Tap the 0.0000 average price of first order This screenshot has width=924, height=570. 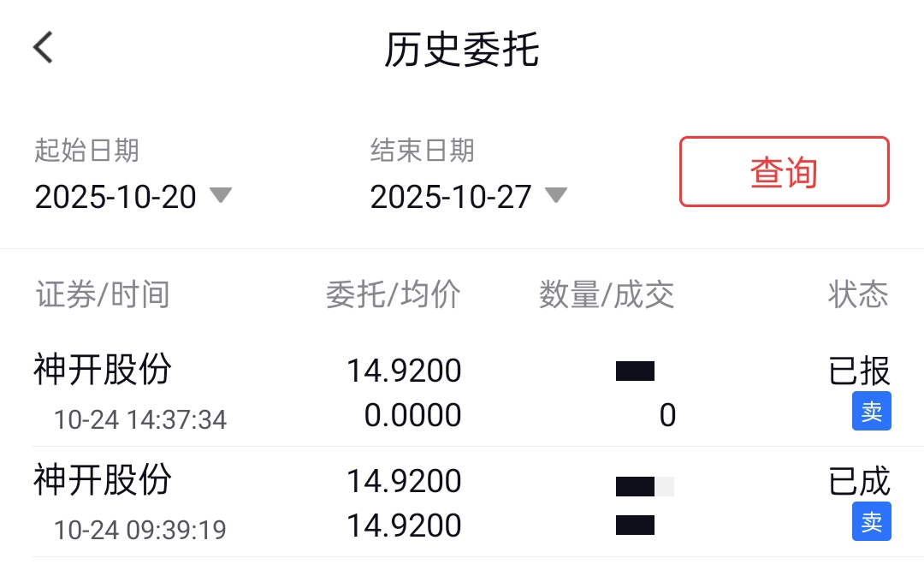[x=412, y=416]
